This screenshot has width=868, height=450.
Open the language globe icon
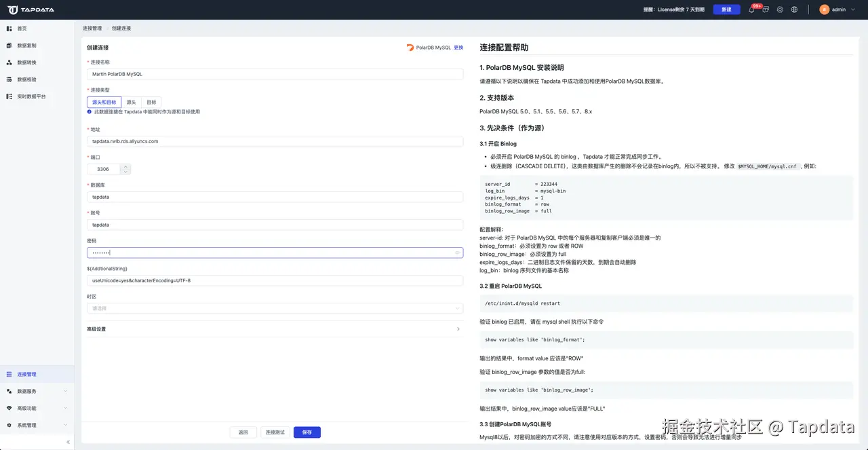794,10
